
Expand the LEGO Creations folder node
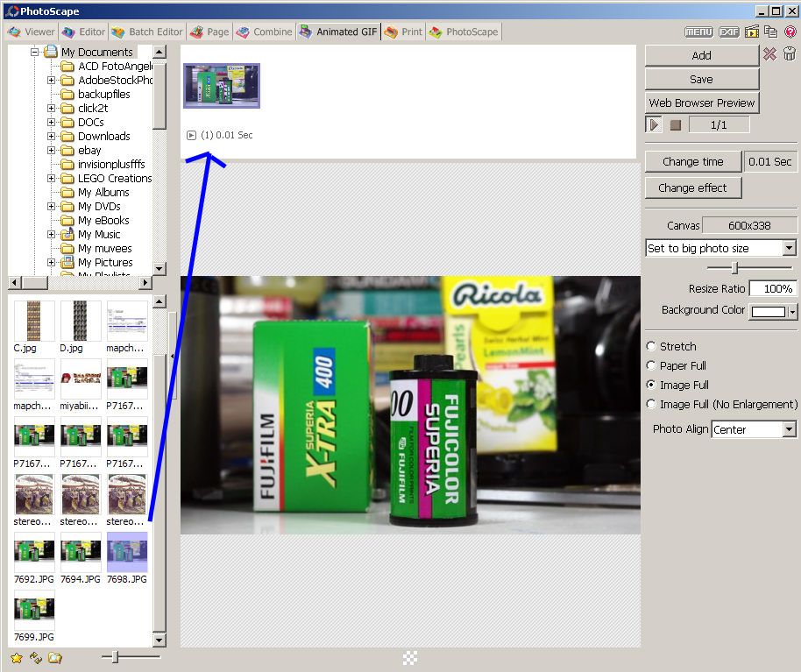point(51,178)
